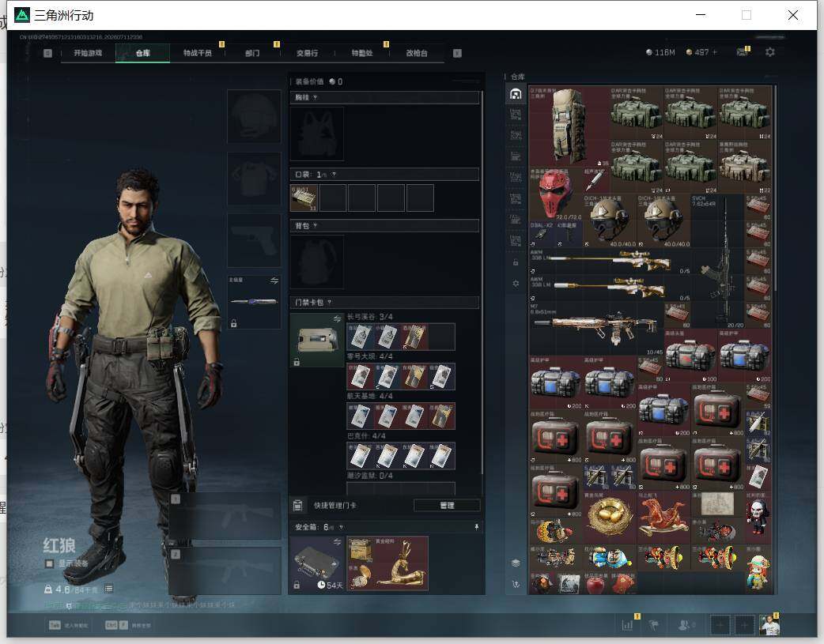
Task: Swap the knife via arrows icon
Action: (x=274, y=281)
